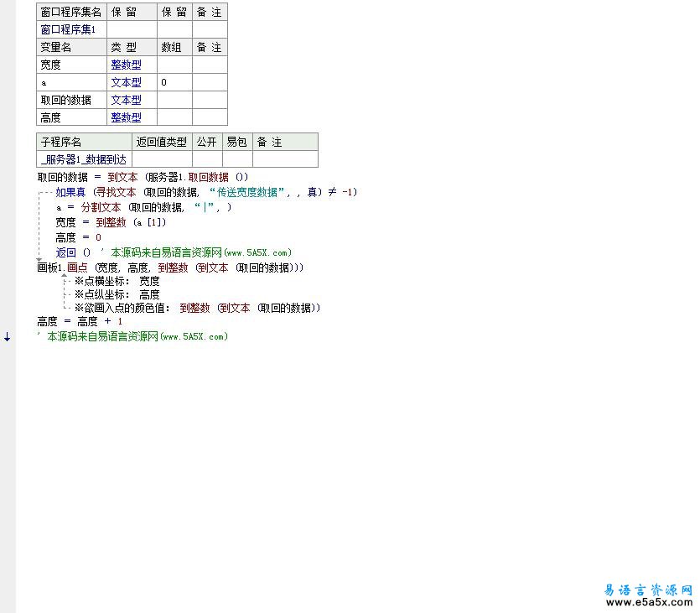Click the 文本型 type in row a
Screen dimensions: 700x613
tap(126, 82)
